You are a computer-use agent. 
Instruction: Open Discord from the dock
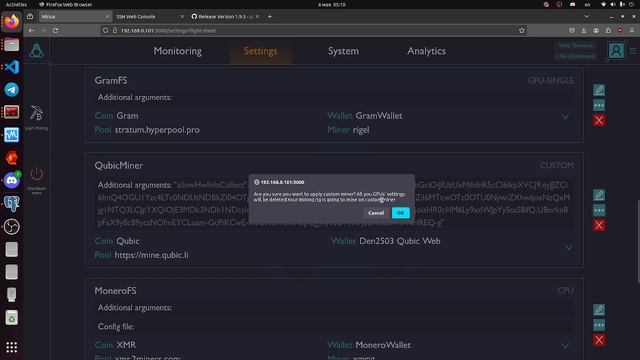11,180
